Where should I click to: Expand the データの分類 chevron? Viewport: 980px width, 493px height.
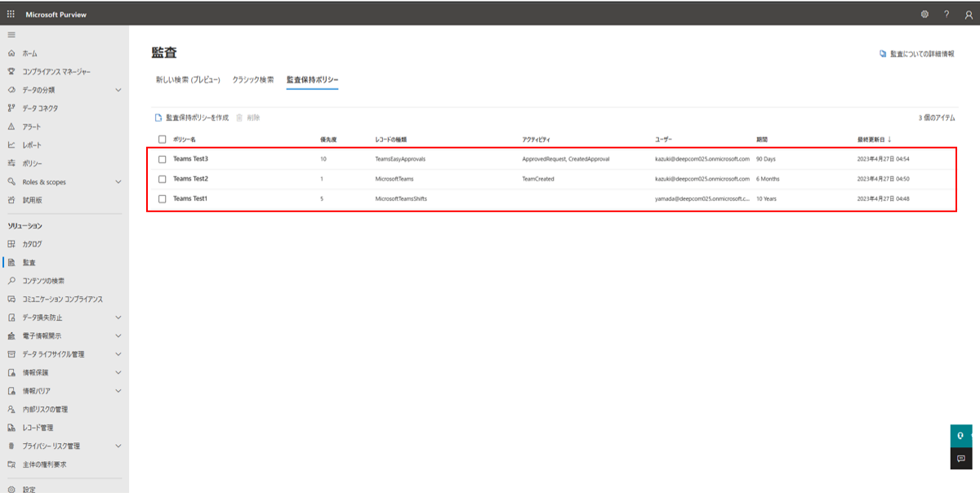coord(118,90)
